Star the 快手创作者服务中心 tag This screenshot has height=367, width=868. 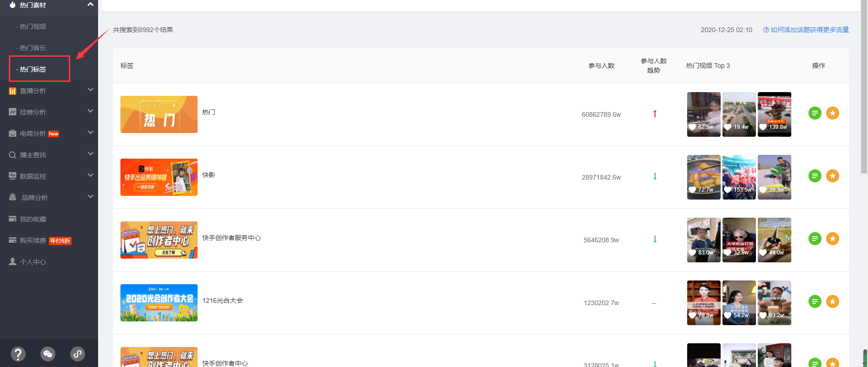tap(832, 239)
